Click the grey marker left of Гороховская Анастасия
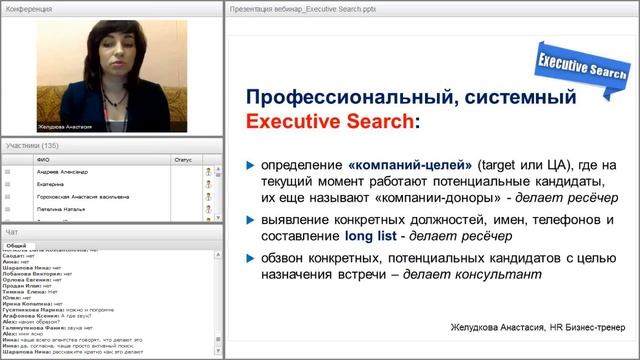This screenshot has width=640, height=360. tap(7, 197)
